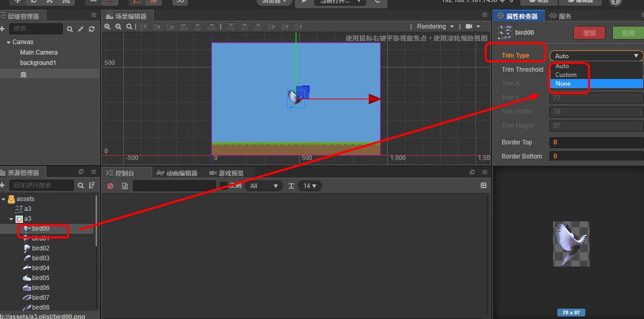Switch to the 游戏预览 tab
Screen dimensions: 644x319
(x=226, y=173)
